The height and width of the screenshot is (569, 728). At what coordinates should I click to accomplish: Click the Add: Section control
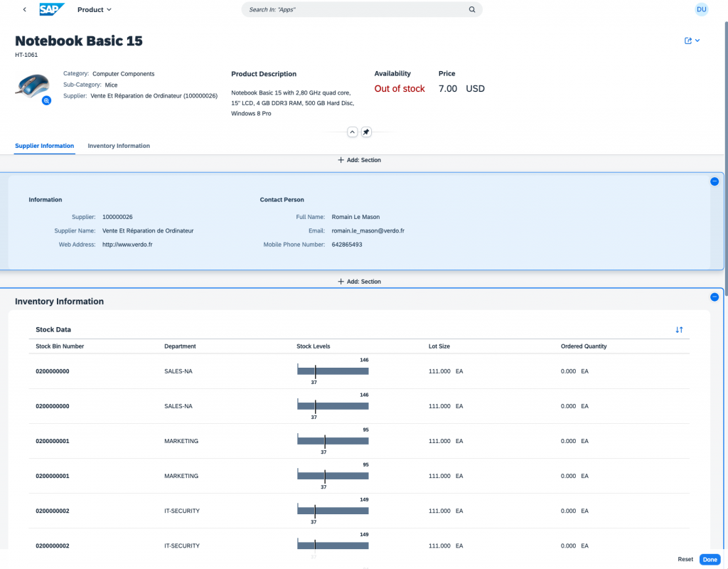tap(359, 160)
